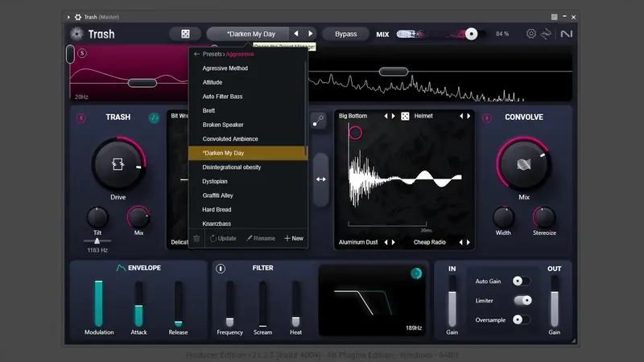Click the Update preset button
Viewport: 644px width, 362px height.
pyautogui.click(x=223, y=238)
